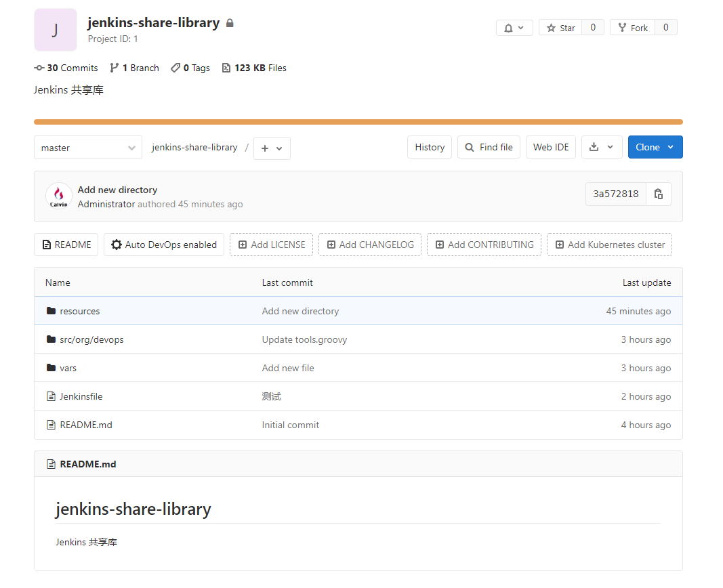Click the README.md file icon in list
This screenshot has width=723, height=588.
[51, 425]
